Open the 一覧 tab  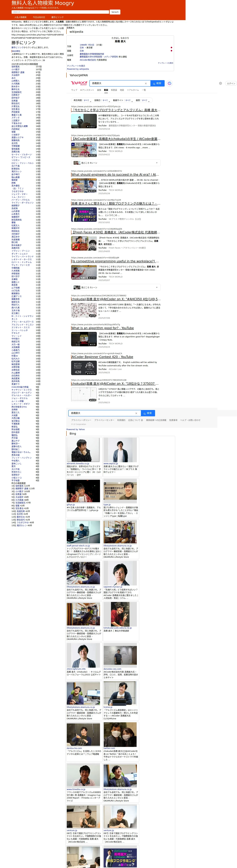tap(144, 90)
